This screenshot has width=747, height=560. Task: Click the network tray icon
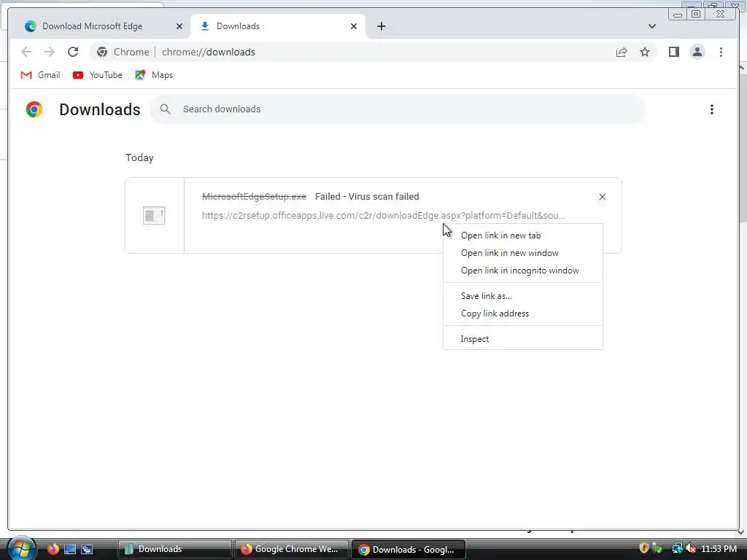tap(677, 548)
